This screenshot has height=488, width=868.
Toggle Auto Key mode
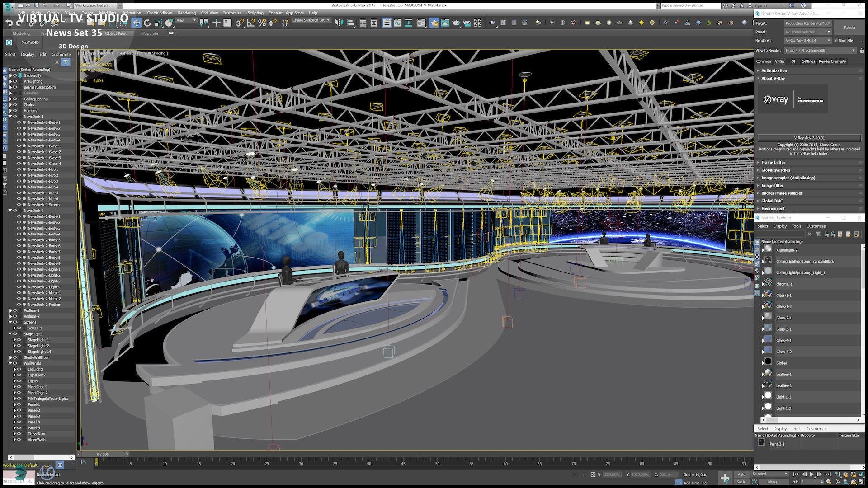tap(741, 474)
